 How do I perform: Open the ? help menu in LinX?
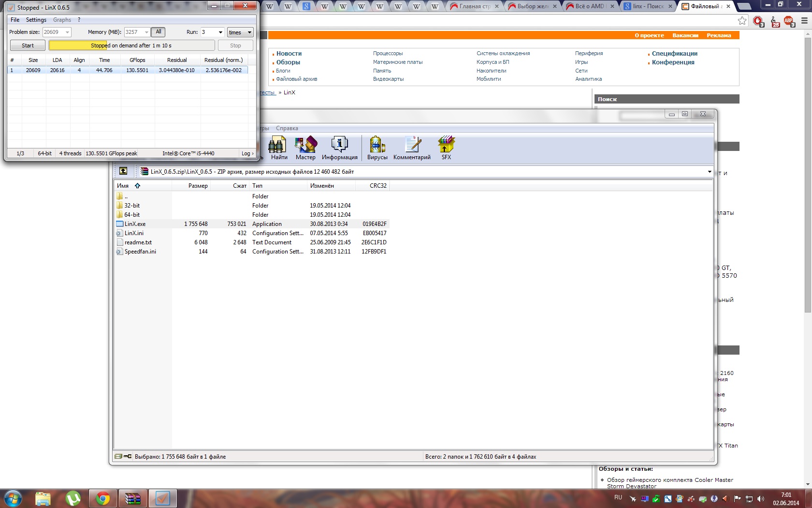click(79, 20)
